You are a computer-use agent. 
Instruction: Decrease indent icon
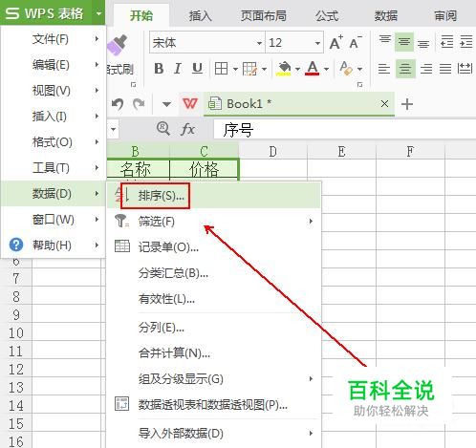coord(446,42)
